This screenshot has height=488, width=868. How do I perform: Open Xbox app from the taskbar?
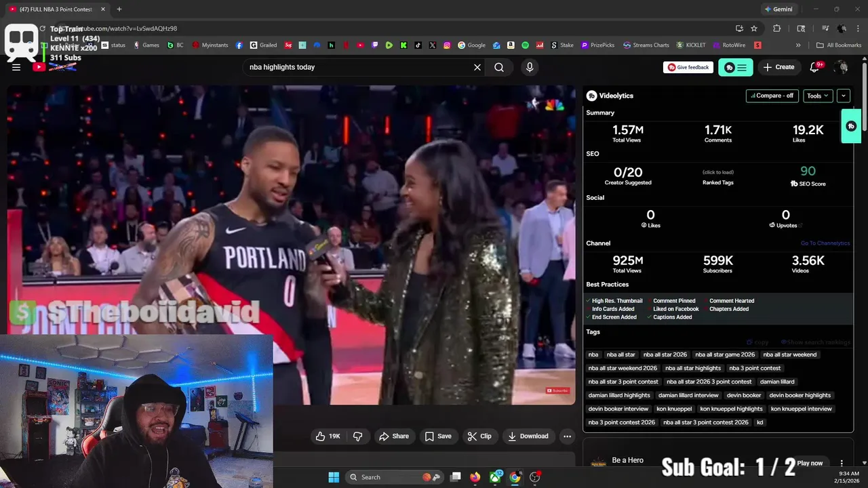click(496, 477)
